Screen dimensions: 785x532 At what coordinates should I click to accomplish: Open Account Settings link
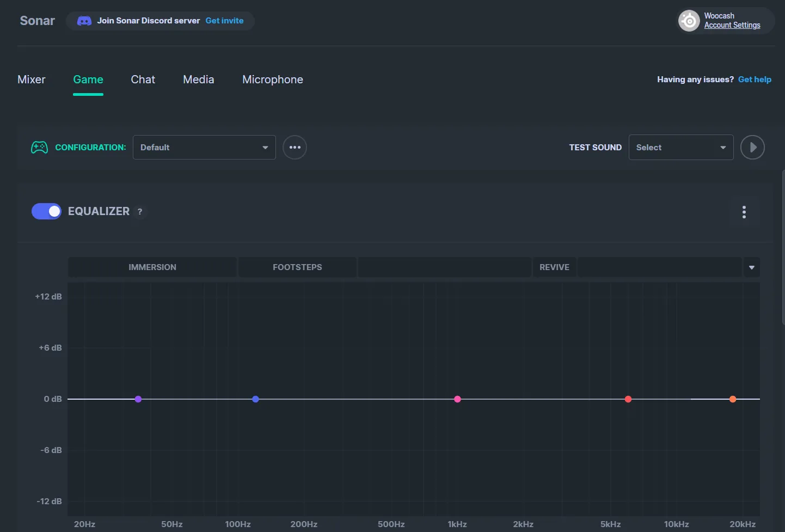[732, 25]
